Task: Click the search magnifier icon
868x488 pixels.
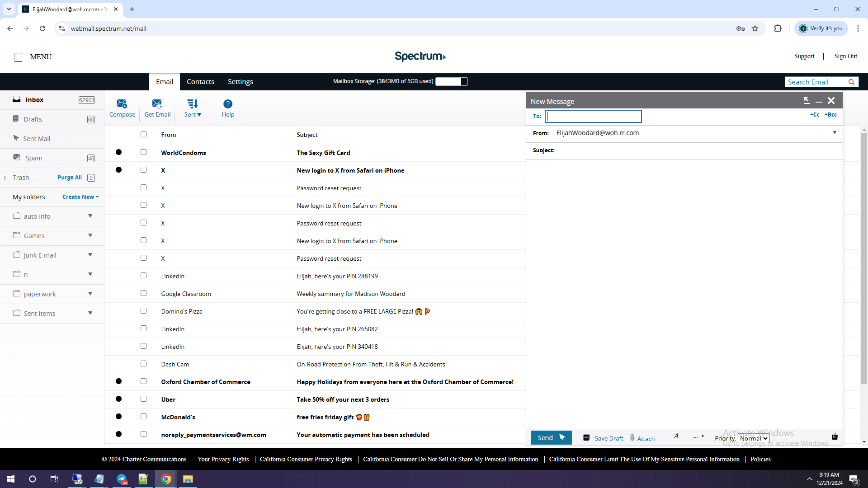Action: coord(851,82)
